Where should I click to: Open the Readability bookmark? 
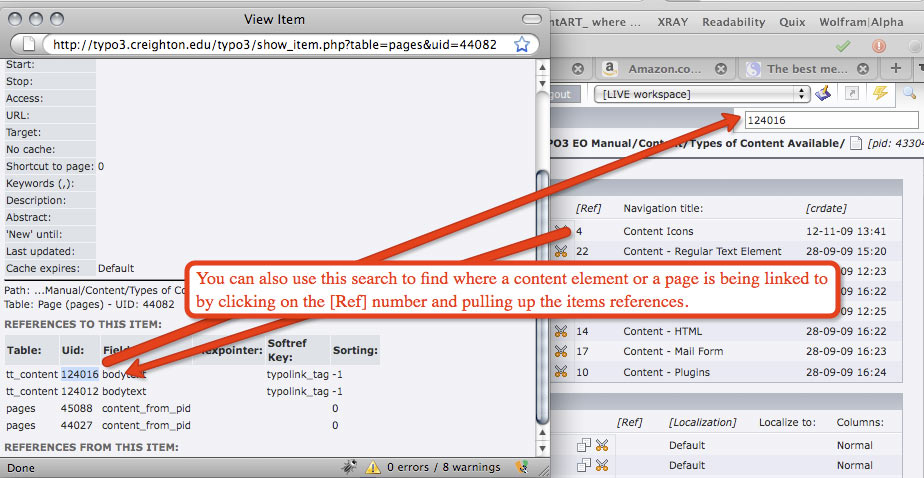(733, 22)
